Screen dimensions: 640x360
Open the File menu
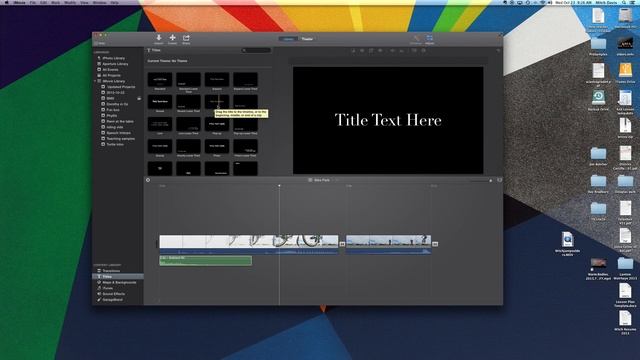point(33,2)
